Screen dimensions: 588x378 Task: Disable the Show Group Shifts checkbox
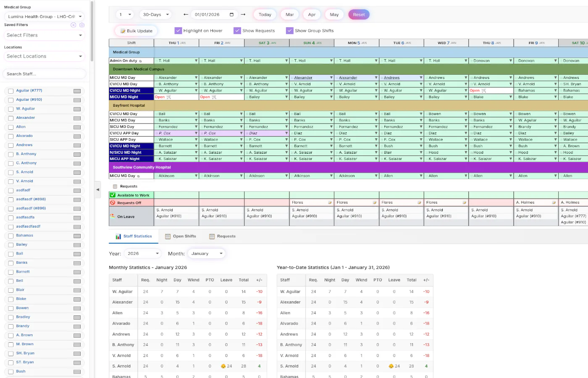tap(289, 31)
